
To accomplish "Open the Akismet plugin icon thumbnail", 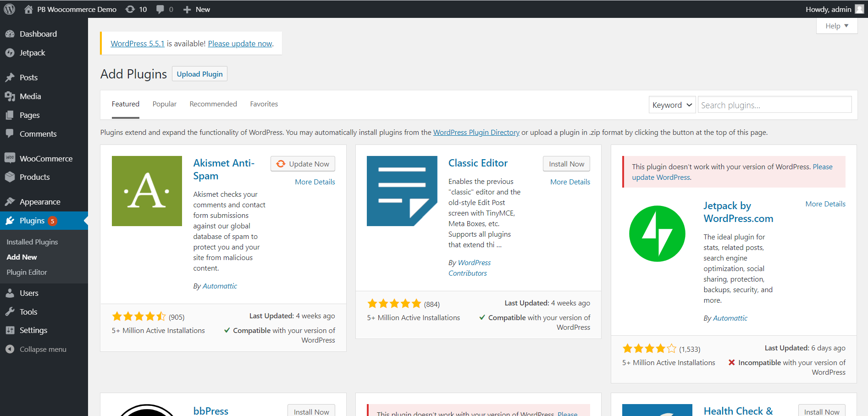I will pos(147,191).
